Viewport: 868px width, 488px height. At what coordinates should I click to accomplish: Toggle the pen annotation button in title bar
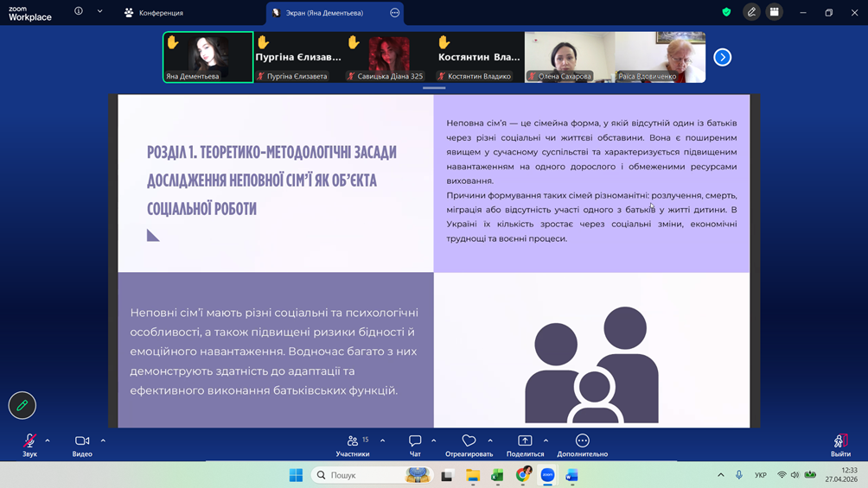[751, 12]
